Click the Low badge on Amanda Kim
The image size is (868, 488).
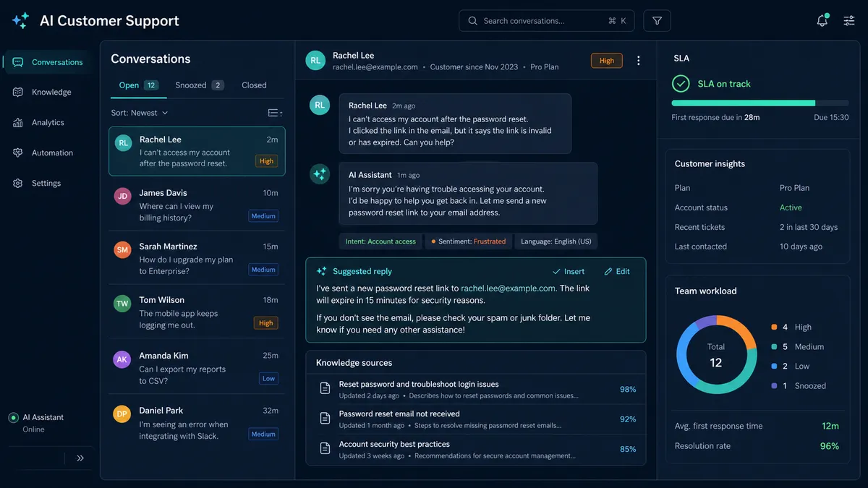(x=268, y=379)
